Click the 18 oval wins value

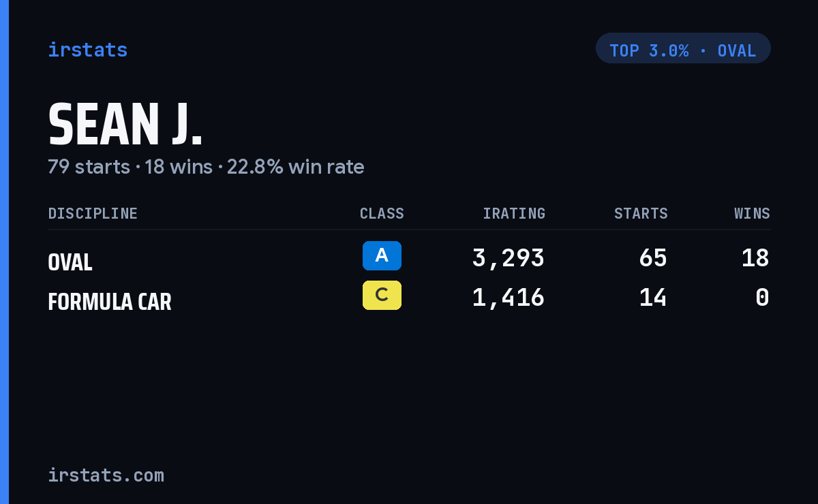click(x=755, y=258)
